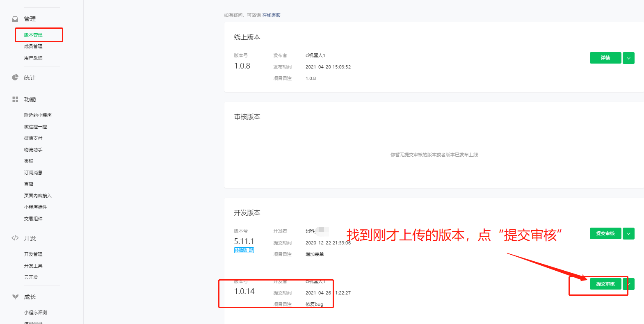Image resolution: width=644 pixels, height=324 pixels.
Task: Open 订阅消息 menu entry
Action: point(33,173)
